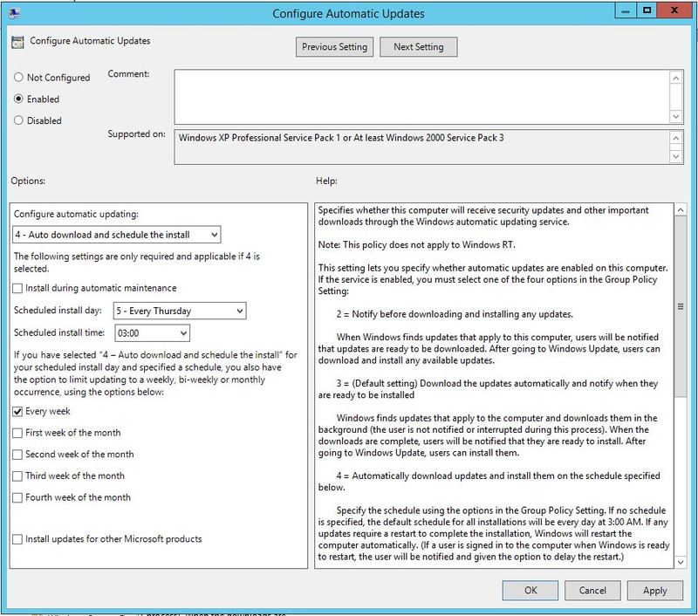Click the Apply button
This screenshot has width=698, height=616.
pos(654,590)
